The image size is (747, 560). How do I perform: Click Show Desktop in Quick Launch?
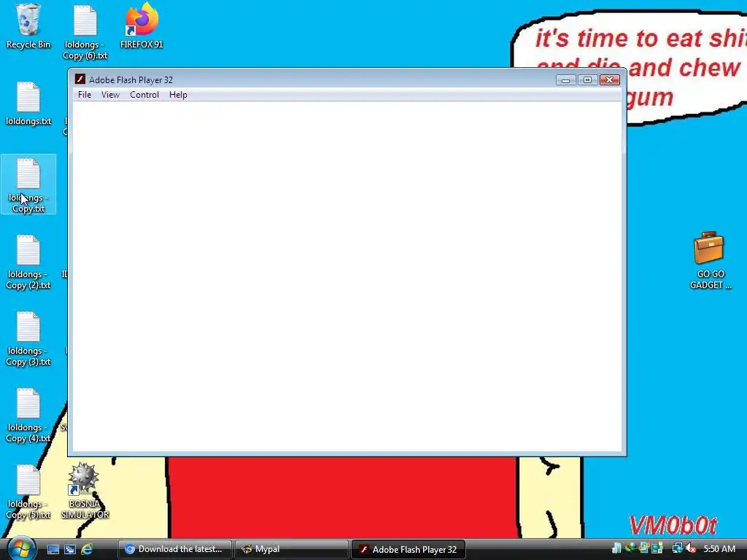tap(53, 549)
